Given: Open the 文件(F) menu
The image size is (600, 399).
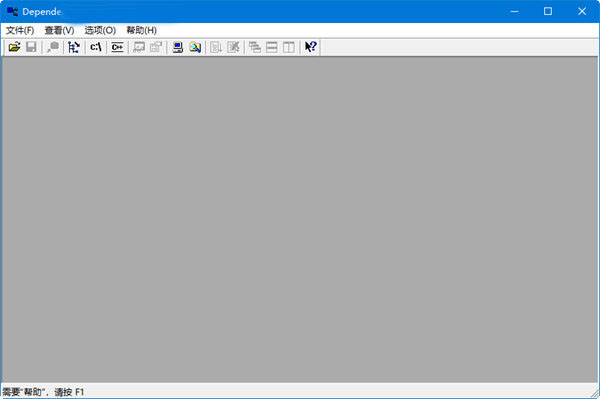Looking at the screenshot, I should (20, 30).
